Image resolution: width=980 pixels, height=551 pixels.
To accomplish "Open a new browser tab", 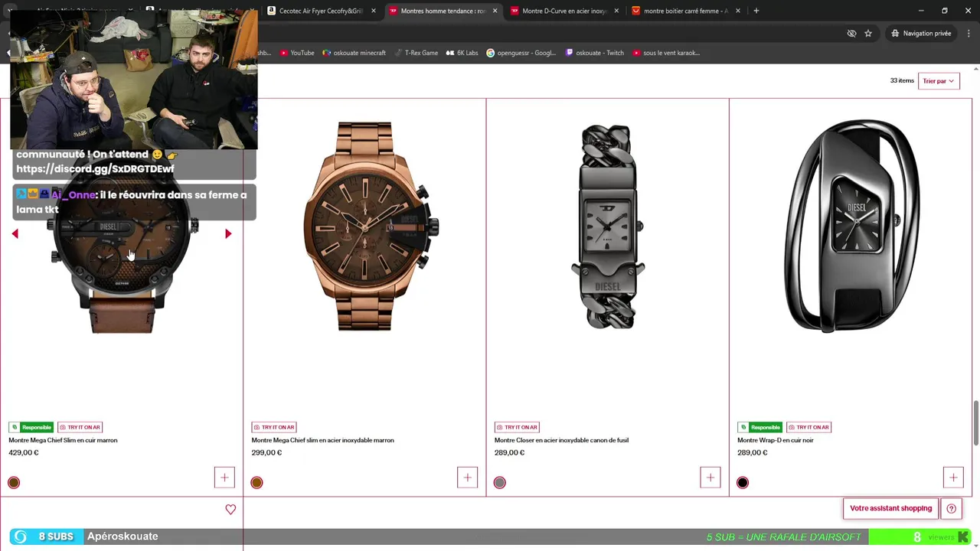I will 756,11.
